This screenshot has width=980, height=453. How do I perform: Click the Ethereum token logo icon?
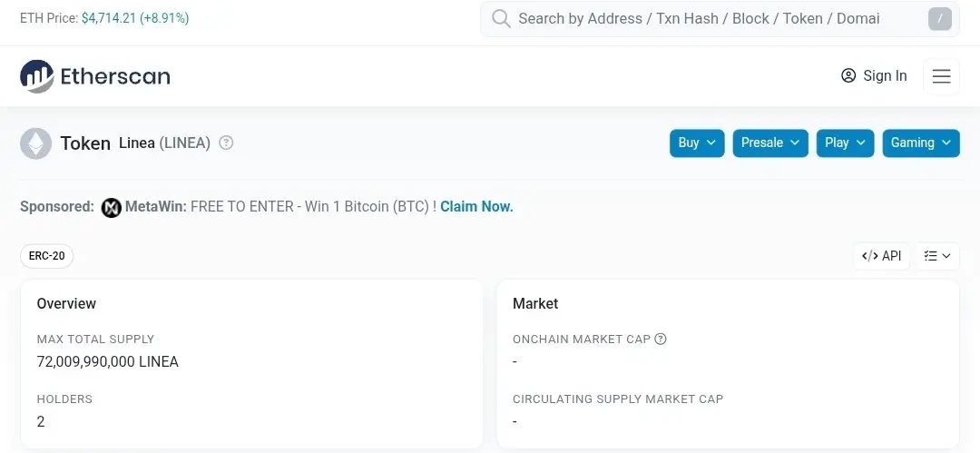click(x=35, y=143)
